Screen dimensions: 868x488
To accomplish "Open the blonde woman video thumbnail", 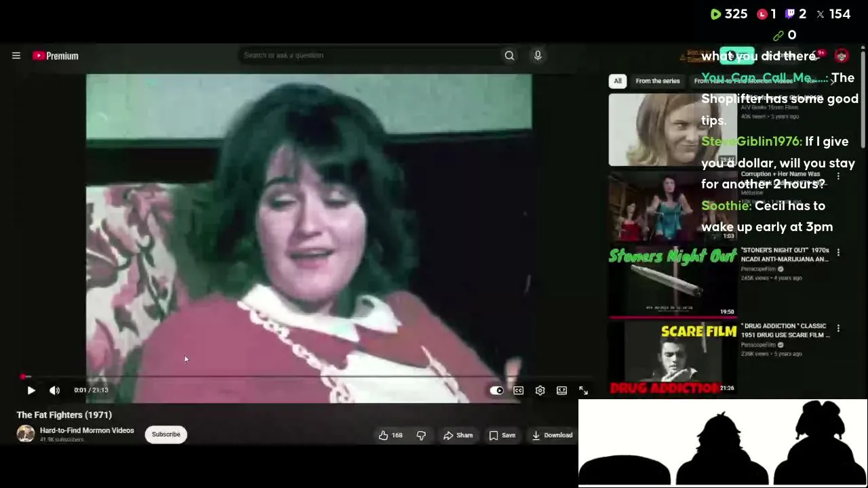I will (673, 129).
